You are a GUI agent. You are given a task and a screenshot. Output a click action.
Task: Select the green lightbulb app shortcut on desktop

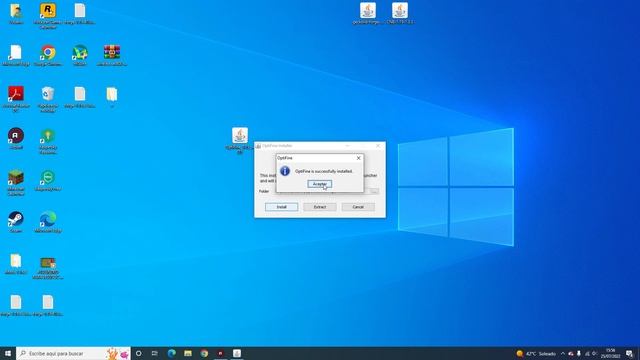48,141
